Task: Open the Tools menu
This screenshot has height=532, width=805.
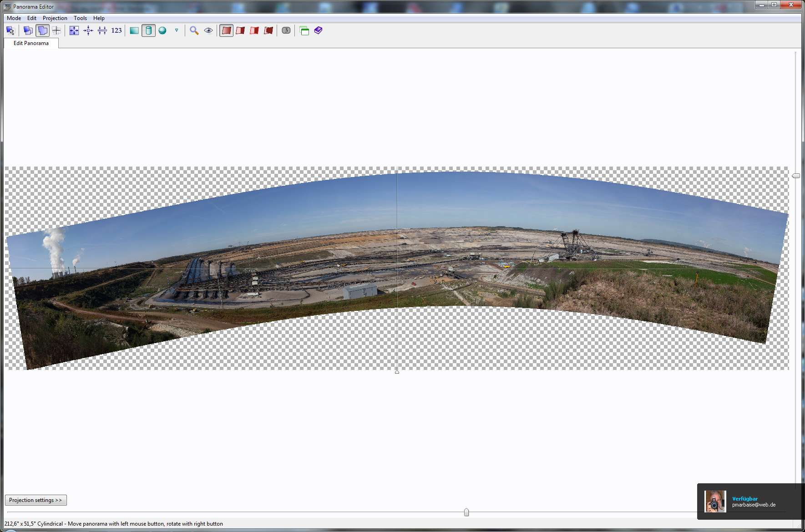Action: click(80, 18)
